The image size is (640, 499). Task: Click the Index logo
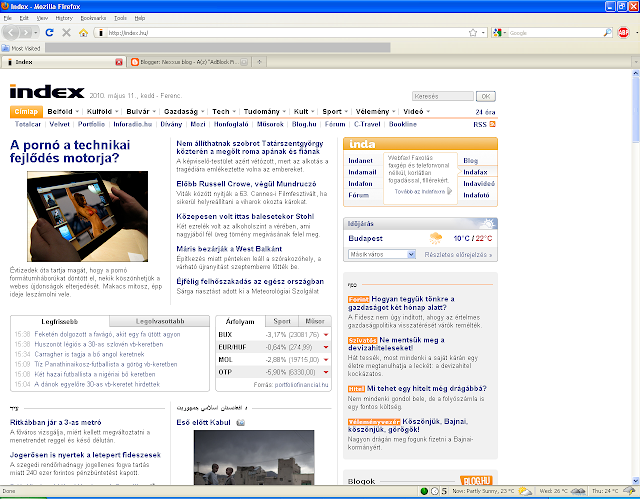pos(47,92)
